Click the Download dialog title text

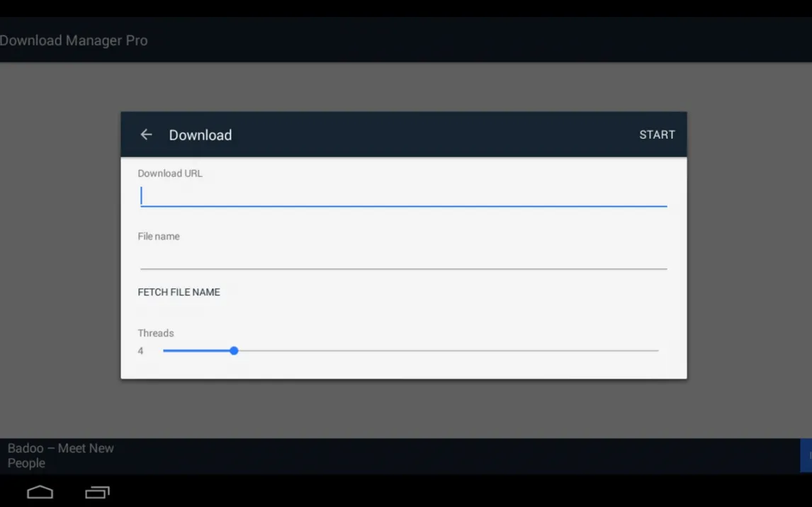[x=200, y=135]
